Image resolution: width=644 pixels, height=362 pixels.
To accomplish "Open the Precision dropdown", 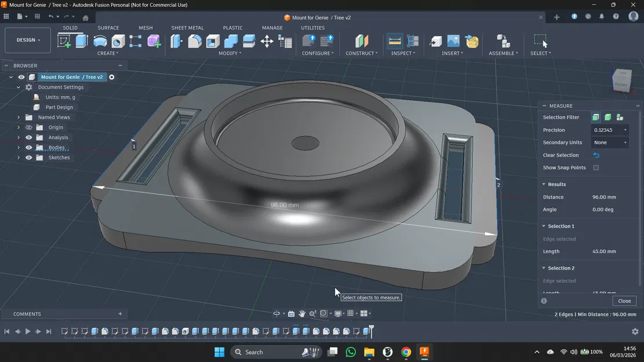I will pyautogui.click(x=610, y=130).
